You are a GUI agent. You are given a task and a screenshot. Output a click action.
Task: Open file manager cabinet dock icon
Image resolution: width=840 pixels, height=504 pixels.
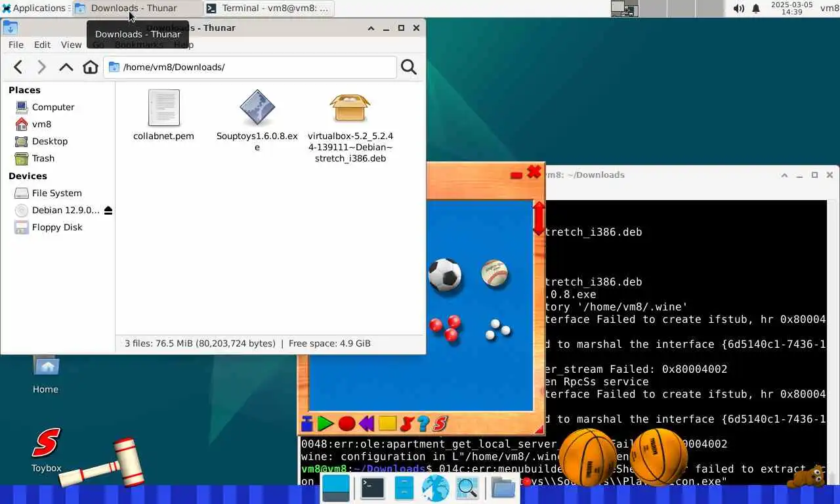pos(404,488)
